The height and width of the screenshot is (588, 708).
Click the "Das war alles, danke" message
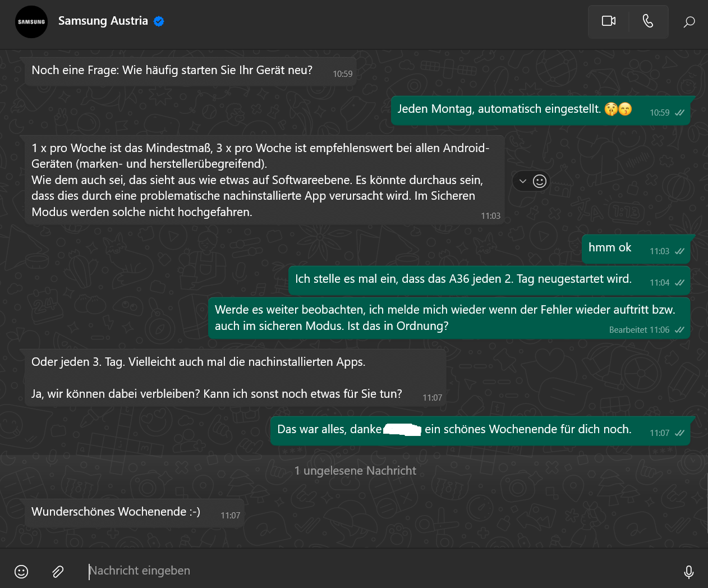(x=454, y=430)
